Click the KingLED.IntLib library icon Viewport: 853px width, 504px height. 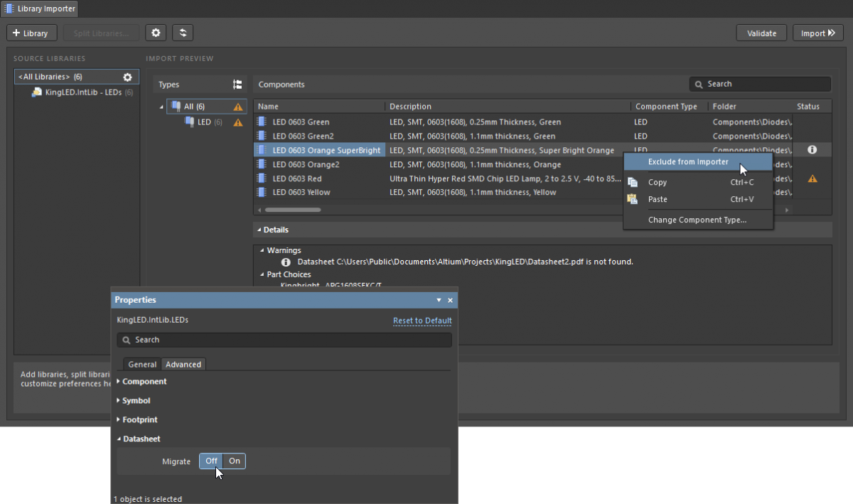pyautogui.click(x=36, y=92)
